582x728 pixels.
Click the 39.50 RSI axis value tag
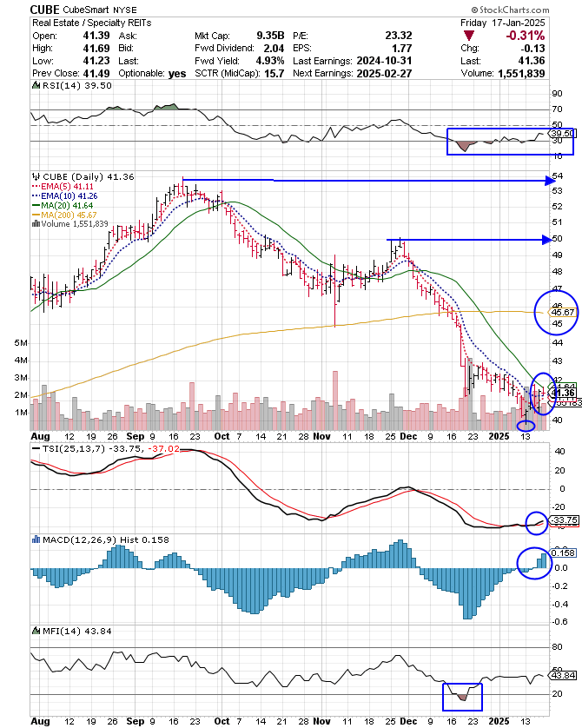tap(561, 133)
